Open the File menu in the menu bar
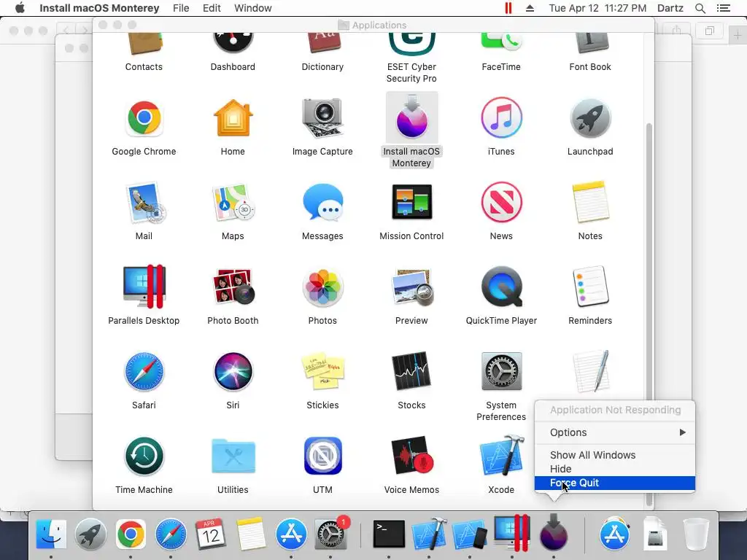Viewport: 747px width, 560px height. click(181, 8)
